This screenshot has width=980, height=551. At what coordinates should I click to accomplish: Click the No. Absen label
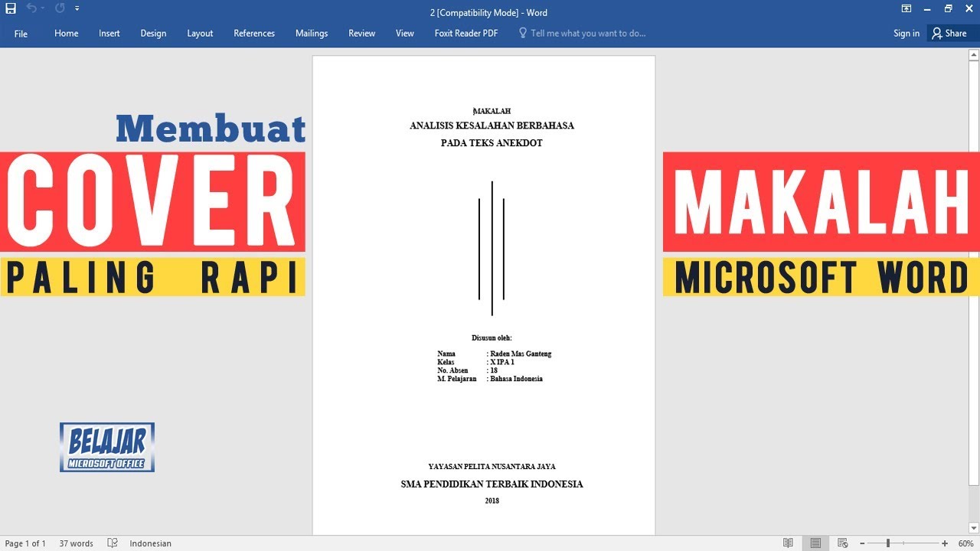(452, 370)
